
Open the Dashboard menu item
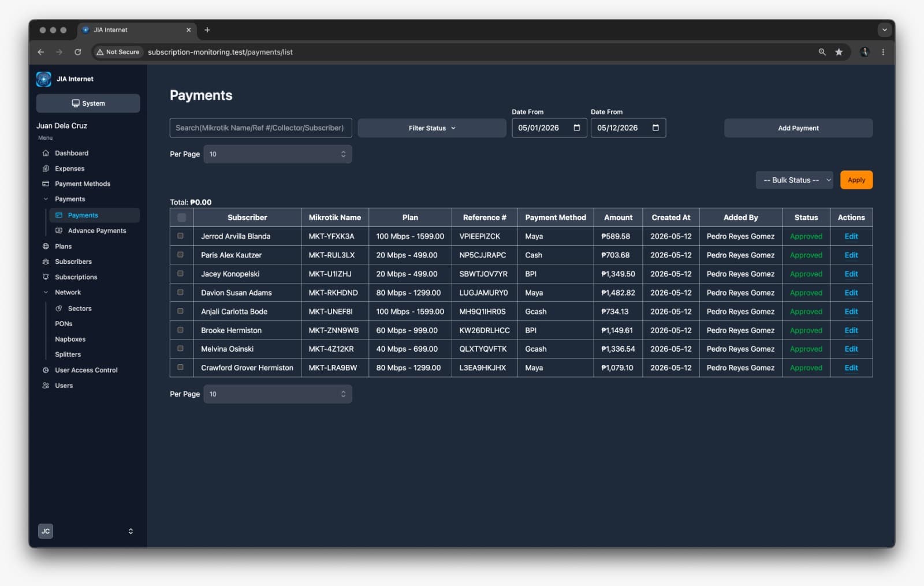(x=72, y=153)
